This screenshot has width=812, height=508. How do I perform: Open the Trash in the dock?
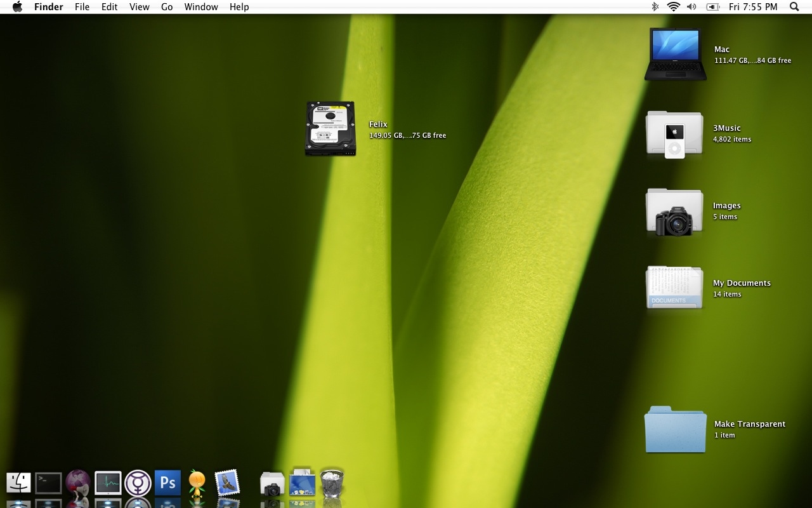[x=332, y=483]
